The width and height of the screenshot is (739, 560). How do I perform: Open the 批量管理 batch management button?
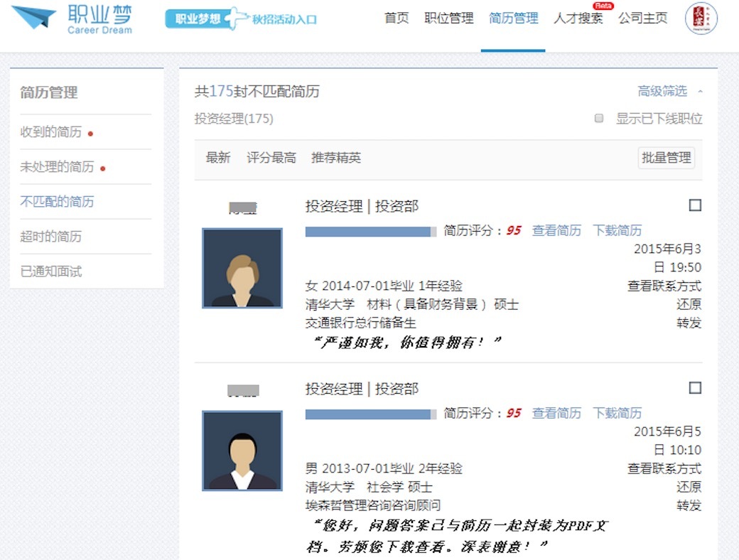(x=666, y=158)
